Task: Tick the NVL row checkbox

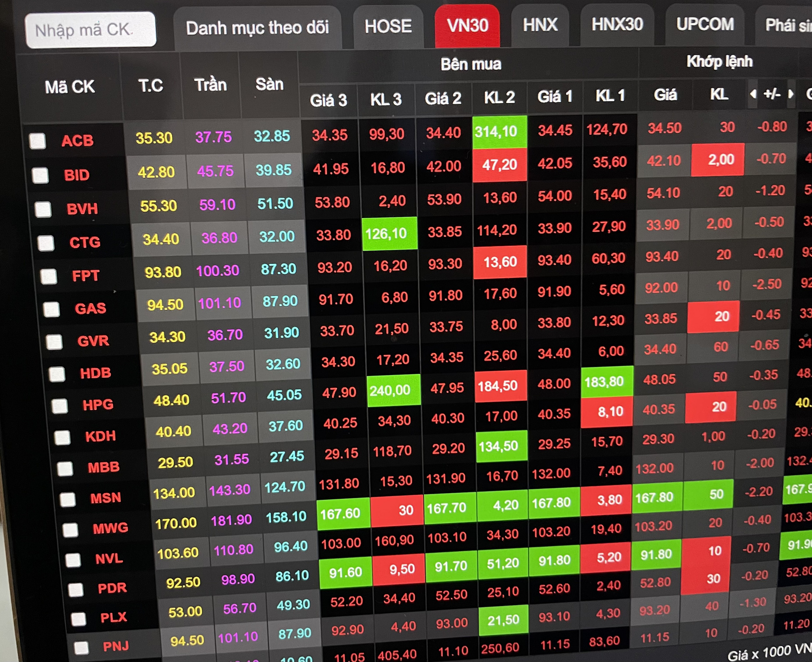Action: pos(73,560)
